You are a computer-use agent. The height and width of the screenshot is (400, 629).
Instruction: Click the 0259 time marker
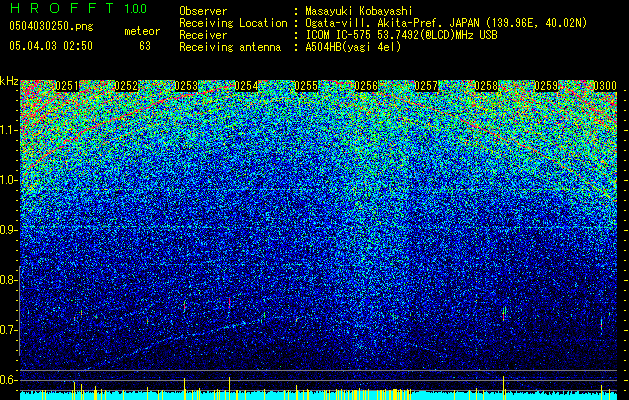click(546, 86)
